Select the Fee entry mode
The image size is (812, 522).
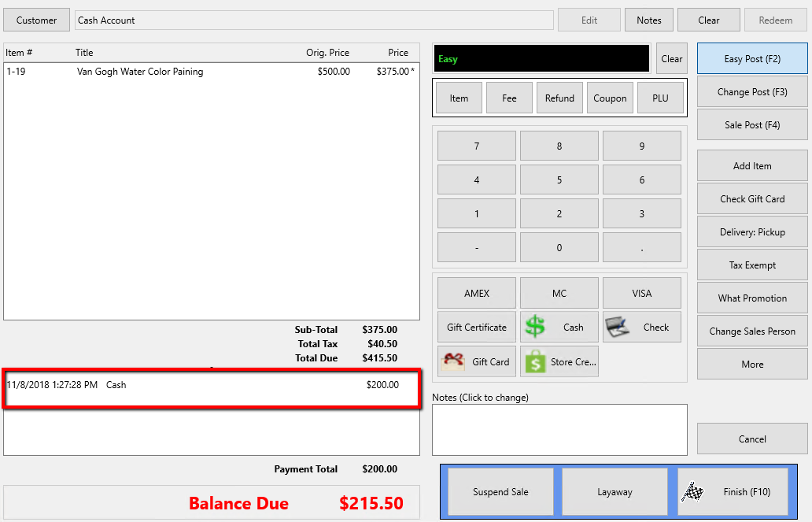coord(509,98)
